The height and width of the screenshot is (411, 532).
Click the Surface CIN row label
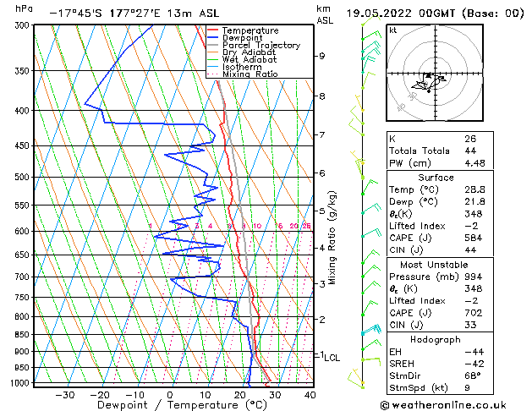(406, 250)
